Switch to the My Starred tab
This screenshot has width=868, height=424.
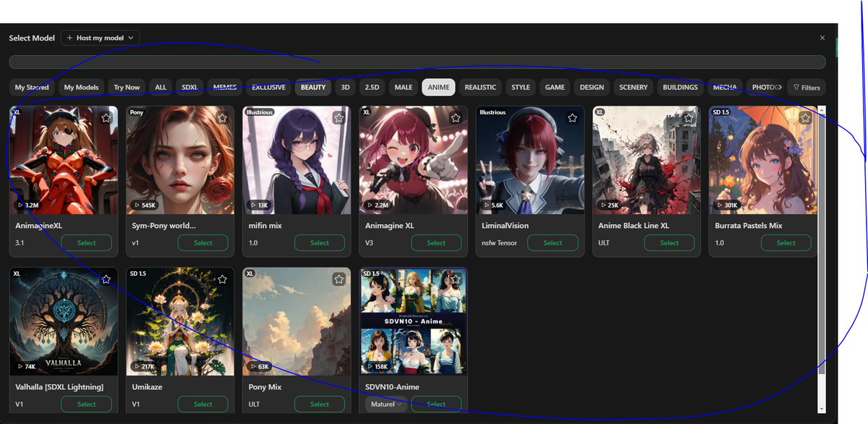click(32, 88)
